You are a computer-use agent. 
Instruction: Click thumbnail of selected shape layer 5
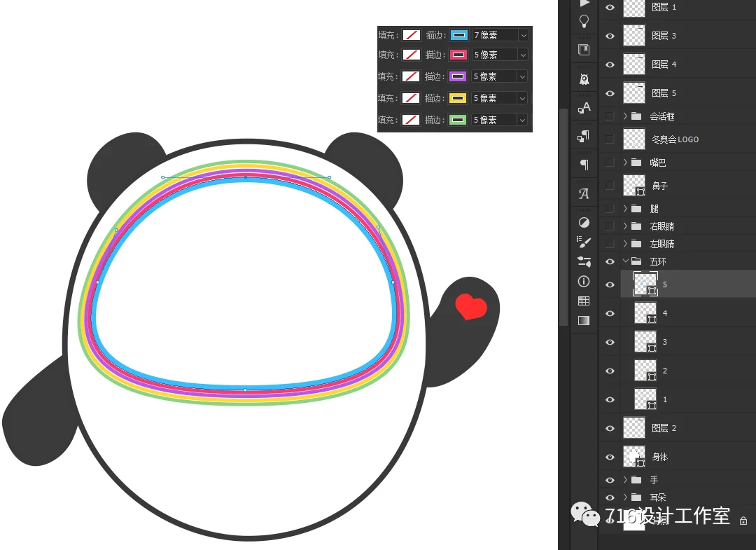pos(645,284)
